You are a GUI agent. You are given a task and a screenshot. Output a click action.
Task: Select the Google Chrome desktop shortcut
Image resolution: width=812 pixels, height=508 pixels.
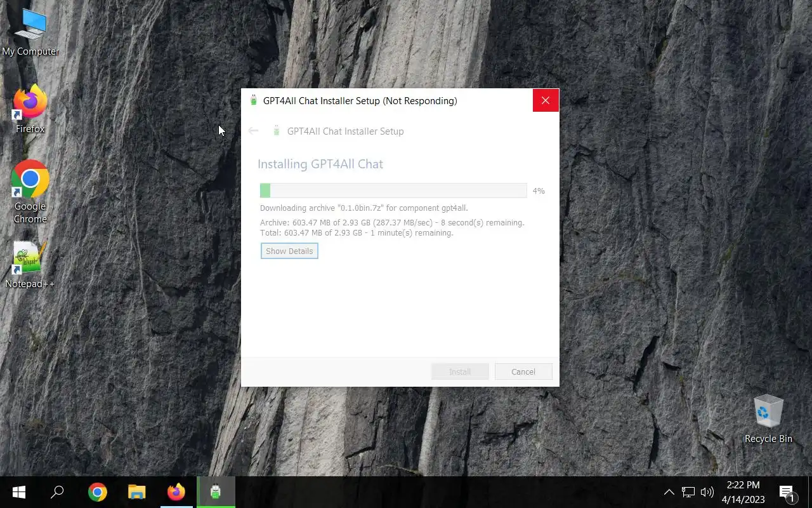point(30,192)
